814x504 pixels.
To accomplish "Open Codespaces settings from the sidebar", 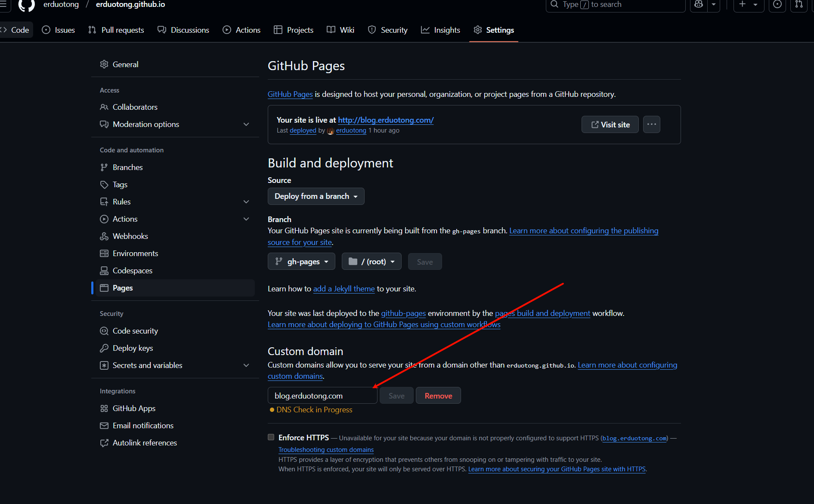I will 132,270.
